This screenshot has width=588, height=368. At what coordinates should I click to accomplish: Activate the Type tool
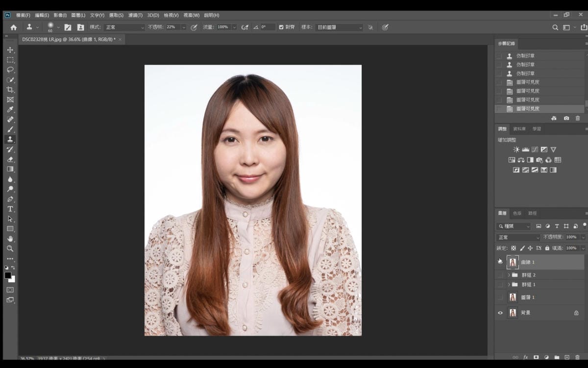pos(10,209)
